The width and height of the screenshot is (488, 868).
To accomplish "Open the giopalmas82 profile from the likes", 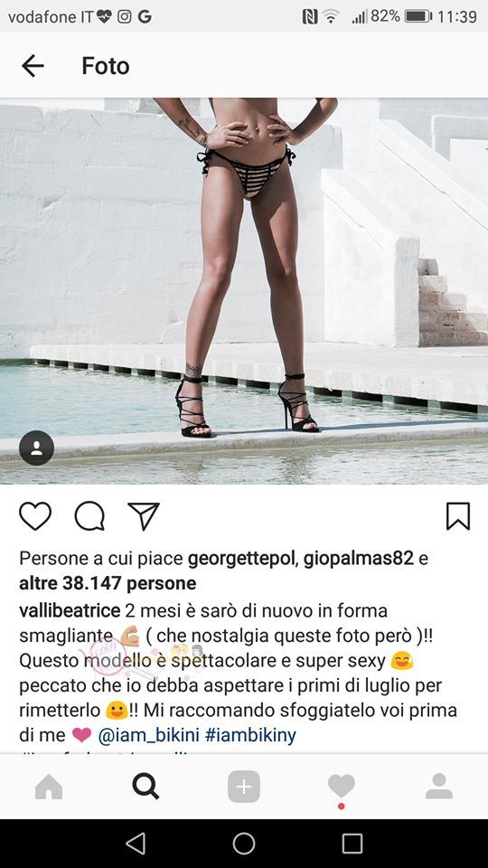I will 359,559.
